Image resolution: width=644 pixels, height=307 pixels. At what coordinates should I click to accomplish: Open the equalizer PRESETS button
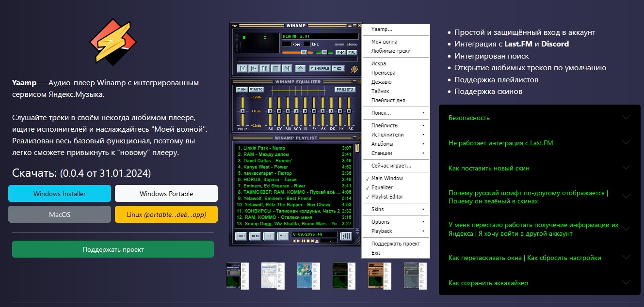[345, 90]
